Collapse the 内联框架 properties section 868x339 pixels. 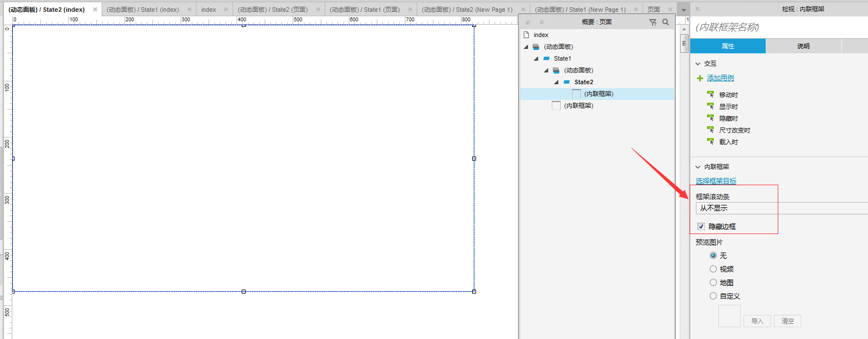click(698, 167)
